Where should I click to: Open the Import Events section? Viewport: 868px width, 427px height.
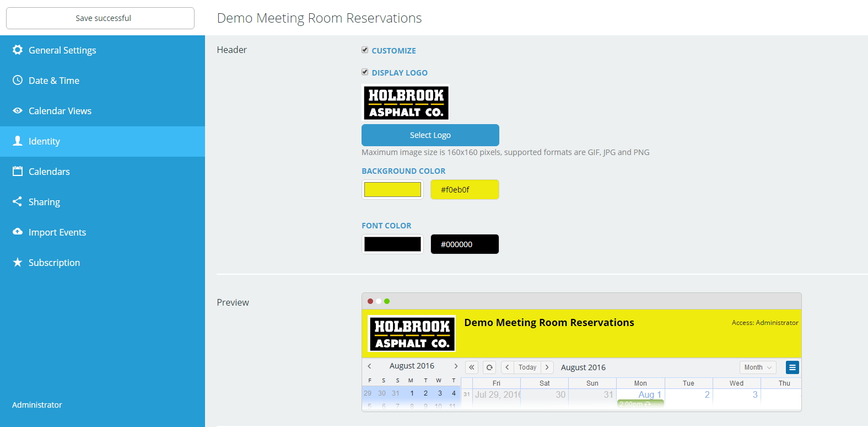pyautogui.click(x=103, y=232)
